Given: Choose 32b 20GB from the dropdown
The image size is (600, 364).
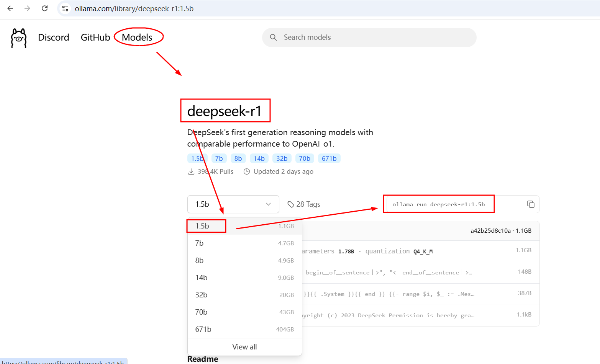Looking at the screenshot, I should click(245, 295).
